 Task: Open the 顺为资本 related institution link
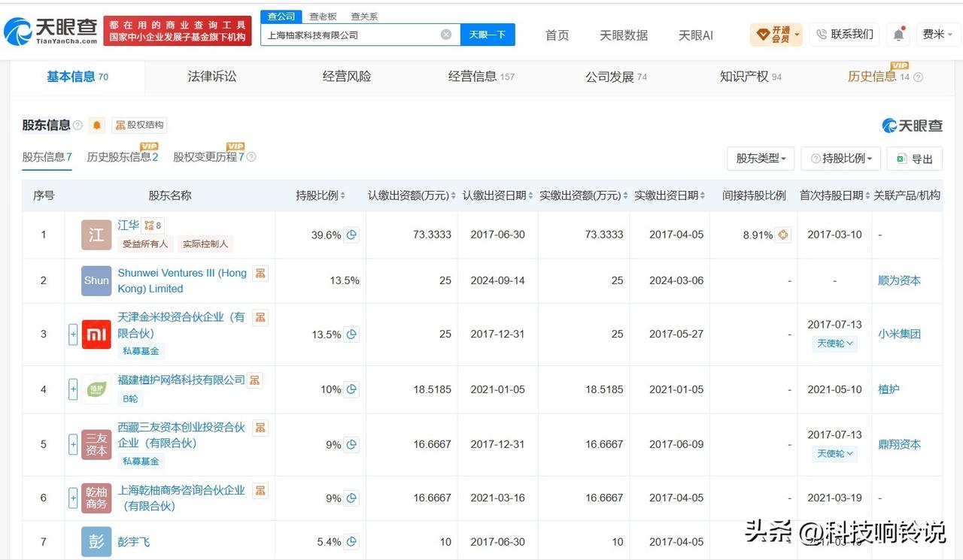[x=899, y=280]
